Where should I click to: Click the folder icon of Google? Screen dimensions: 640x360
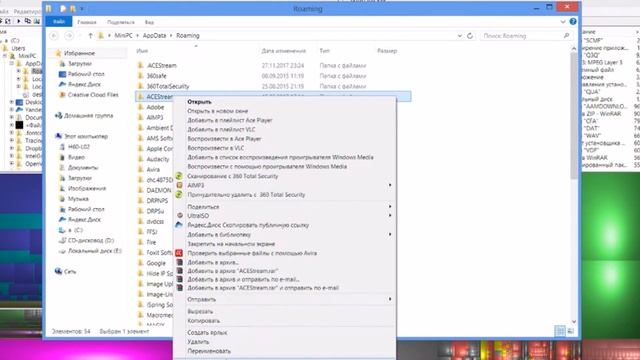tap(140, 263)
